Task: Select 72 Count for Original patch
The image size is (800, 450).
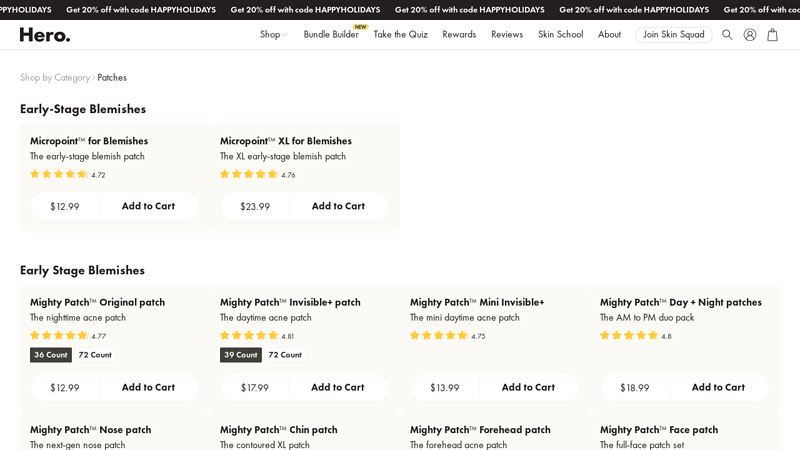Action: pos(95,355)
